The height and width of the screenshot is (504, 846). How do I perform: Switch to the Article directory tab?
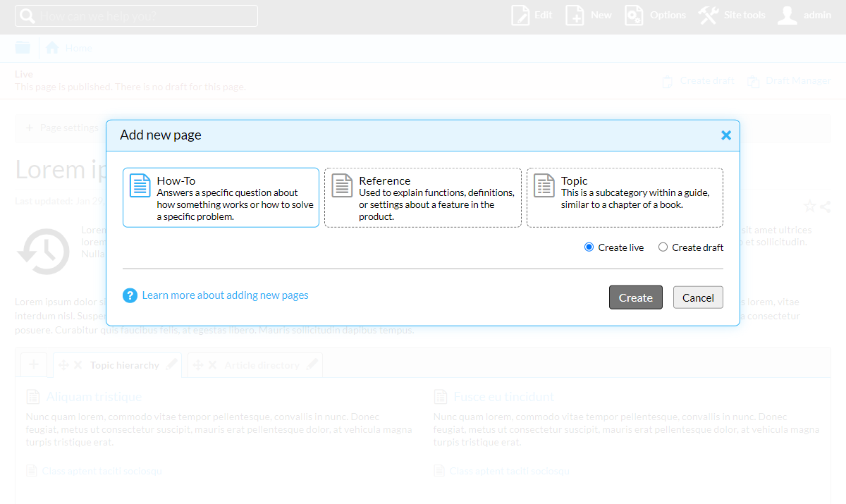(262, 365)
